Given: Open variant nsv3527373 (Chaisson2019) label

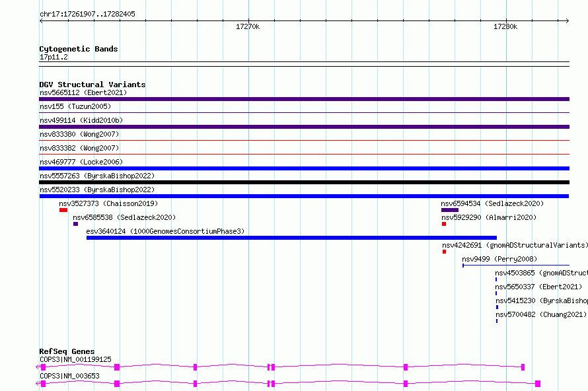Looking at the screenshot, I should tap(108, 203).
